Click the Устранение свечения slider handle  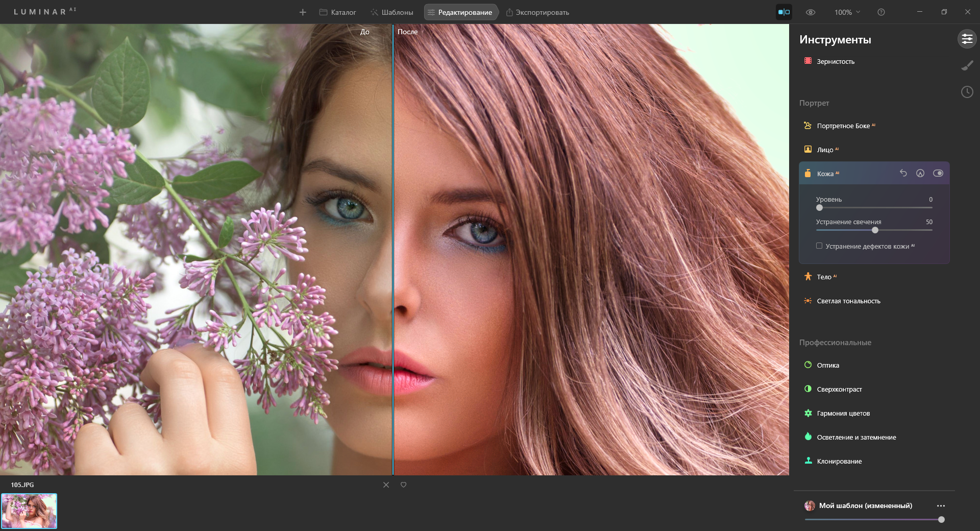coord(875,230)
